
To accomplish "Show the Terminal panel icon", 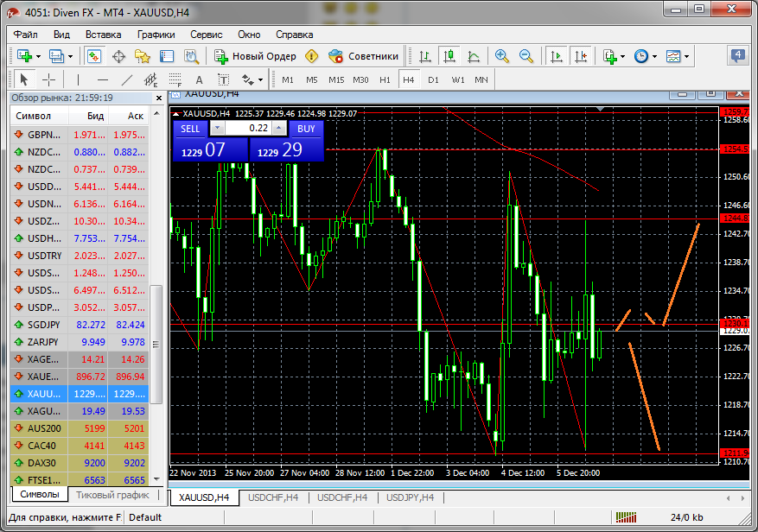I will pyautogui.click(x=166, y=56).
